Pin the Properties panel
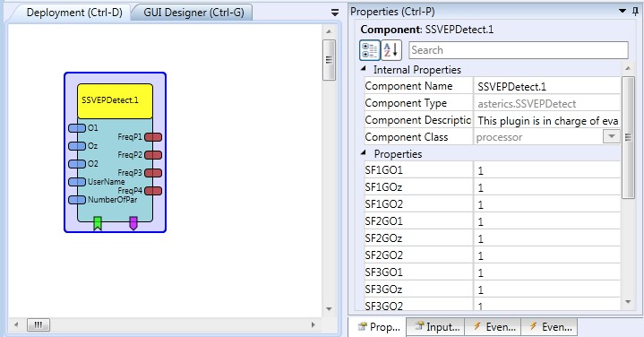The height and width of the screenshot is (337, 644). pos(635,11)
